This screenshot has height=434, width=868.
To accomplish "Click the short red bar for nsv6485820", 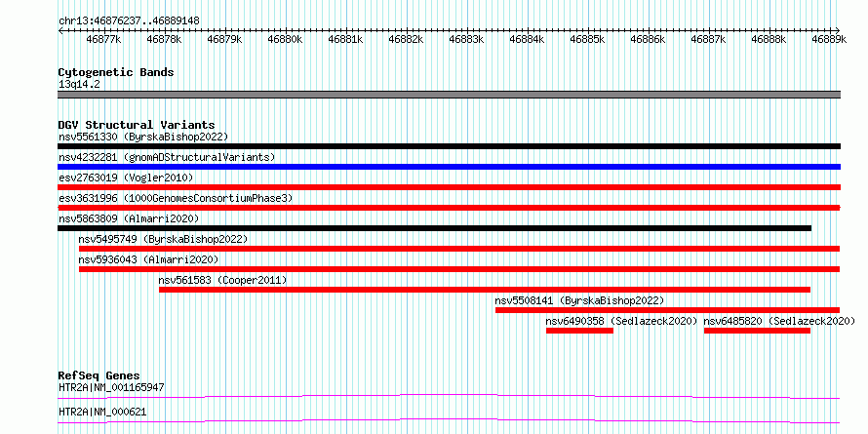I will click(x=757, y=331).
